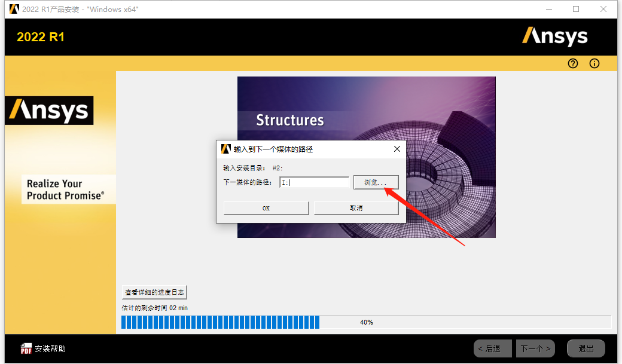Image resolution: width=622 pixels, height=364 pixels.
Task: Click the 后退 back button
Action: click(x=492, y=348)
